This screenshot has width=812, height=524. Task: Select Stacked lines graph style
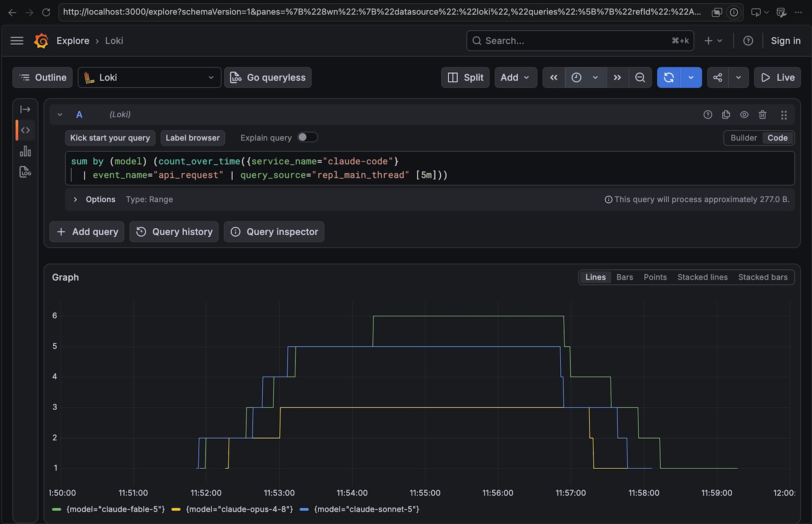point(702,277)
